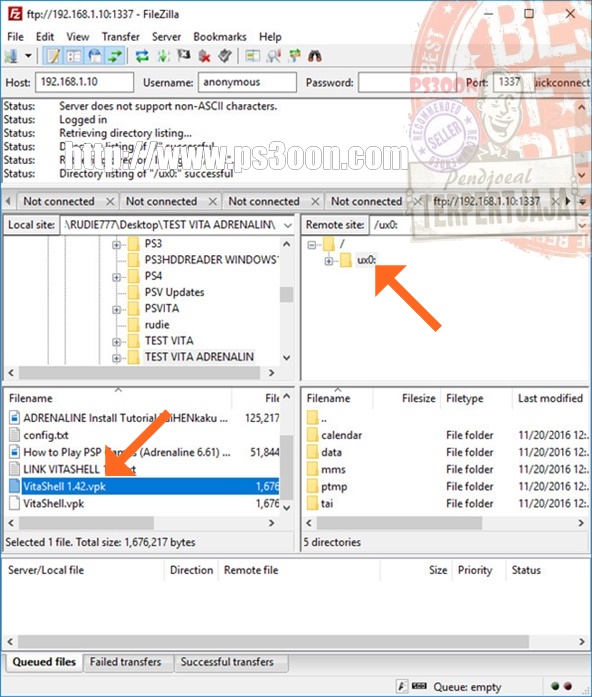Open the Local site path dropdown

288,225
